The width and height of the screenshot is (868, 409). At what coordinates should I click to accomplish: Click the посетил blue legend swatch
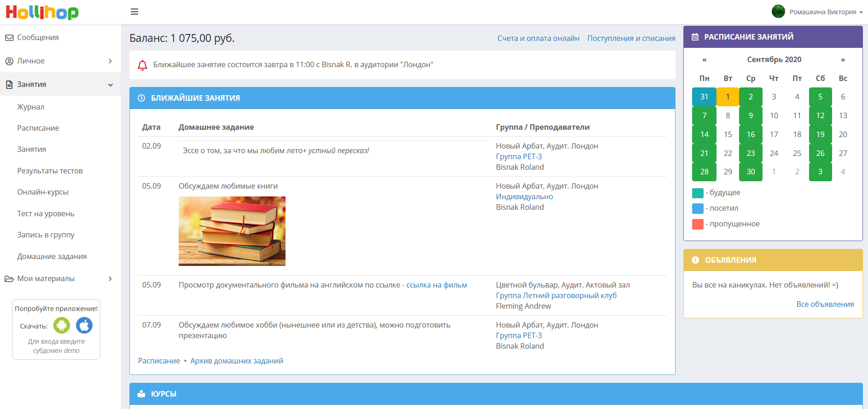click(x=698, y=208)
